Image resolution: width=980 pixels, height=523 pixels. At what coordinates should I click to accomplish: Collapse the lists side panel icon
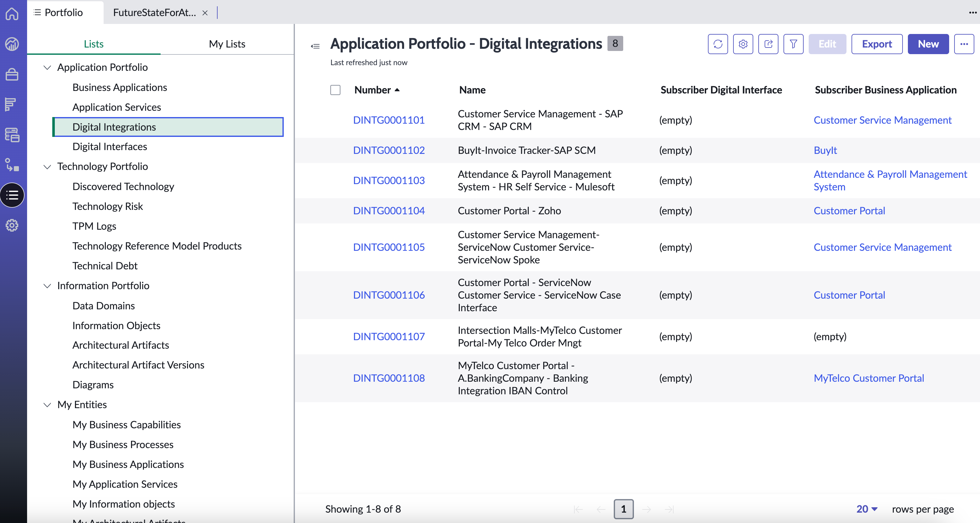[315, 46]
